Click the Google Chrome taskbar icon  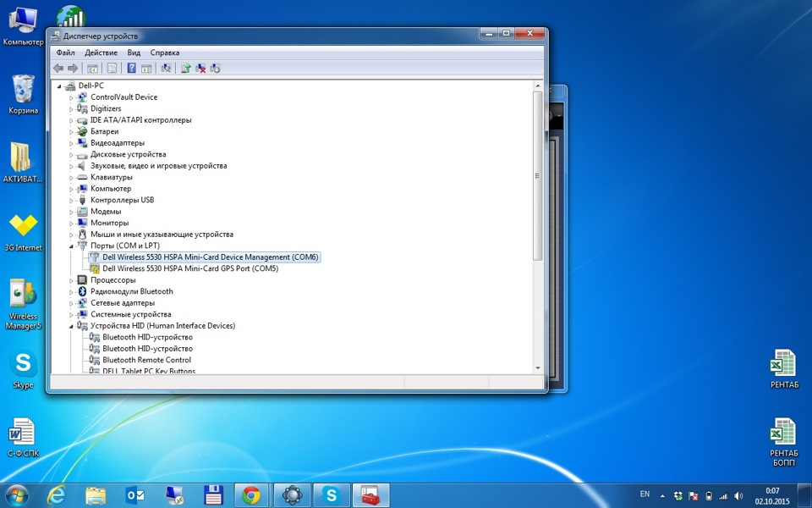point(250,494)
